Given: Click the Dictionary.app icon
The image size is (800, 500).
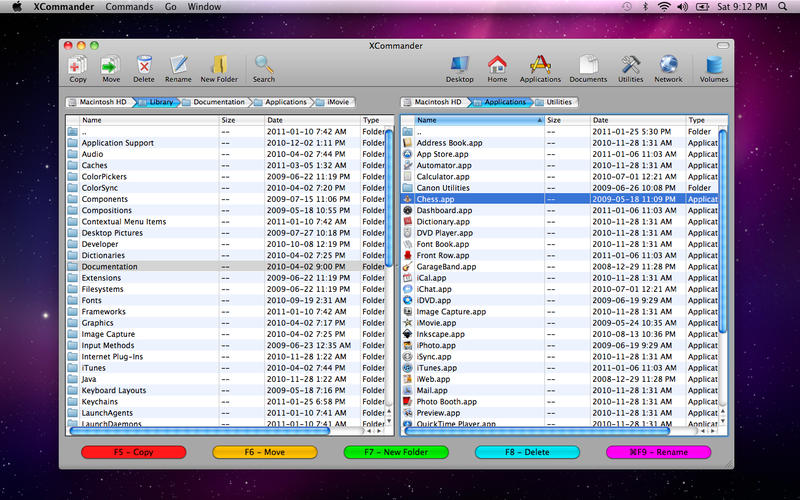Looking at the screenshot, I should [x=407, y=221].
